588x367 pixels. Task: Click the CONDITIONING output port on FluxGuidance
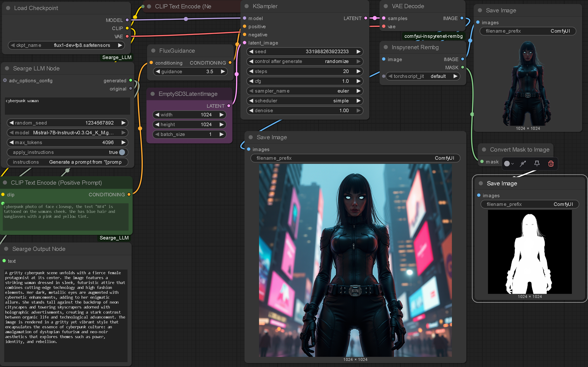pos(230,63)
